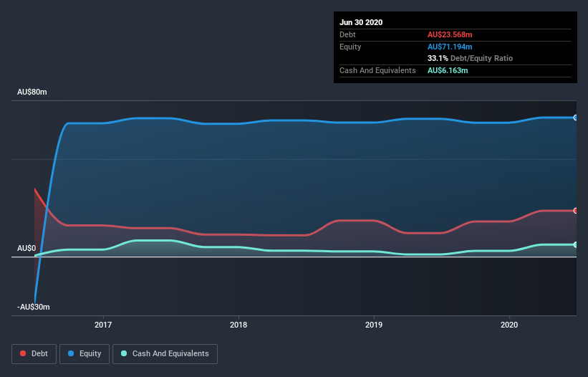
Task: Click Cash And Equivalents label in tooltip
Action: (377, 70)
